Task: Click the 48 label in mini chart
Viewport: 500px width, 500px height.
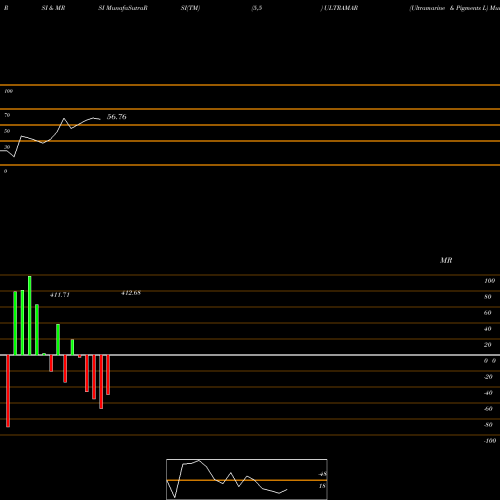Action: (x=322, y=474)
